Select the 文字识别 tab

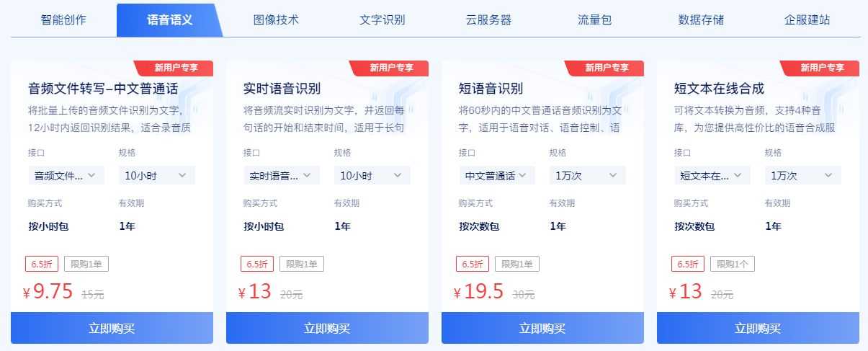pos(382,19)
